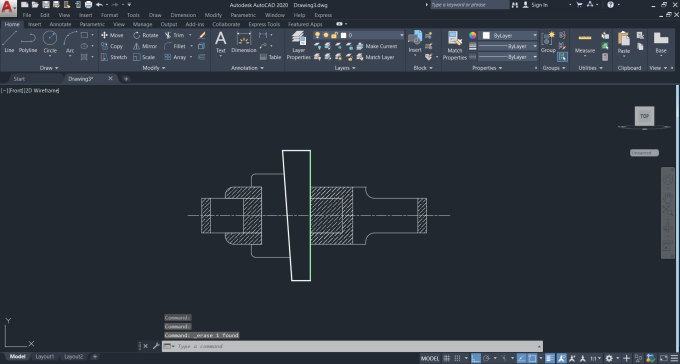
Task: Click the keyword search box
Action: pyautogui.click(x=470, y=5)
